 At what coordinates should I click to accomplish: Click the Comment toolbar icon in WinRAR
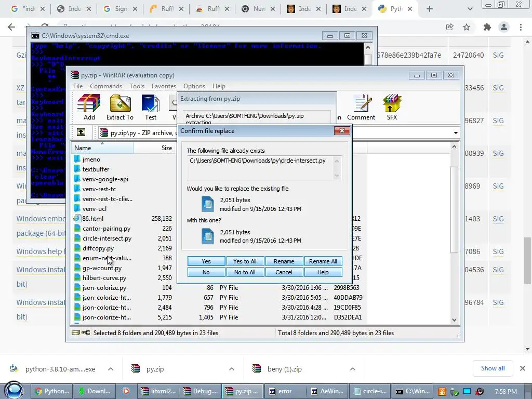(361, 107)
